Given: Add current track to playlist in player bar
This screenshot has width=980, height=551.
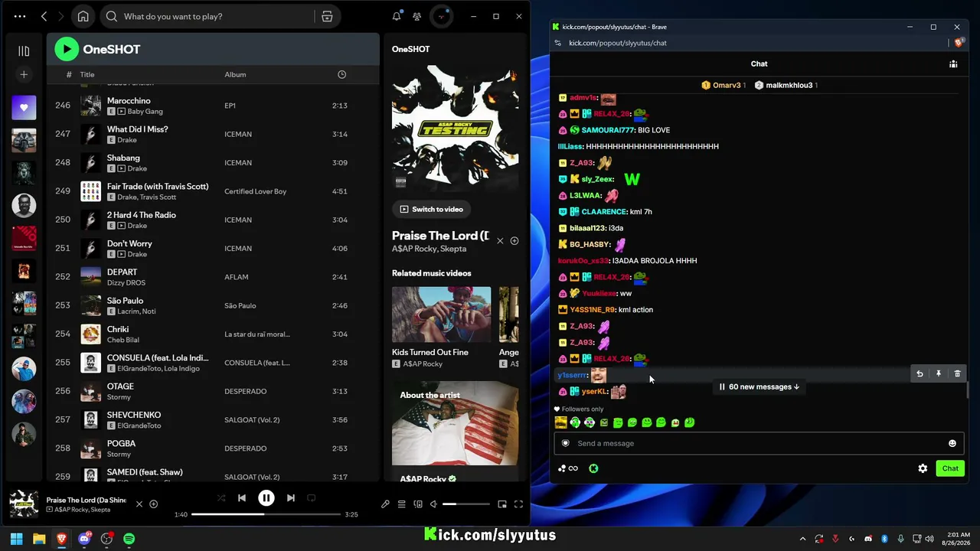Looking at the screenshot, I should [153, 504].
